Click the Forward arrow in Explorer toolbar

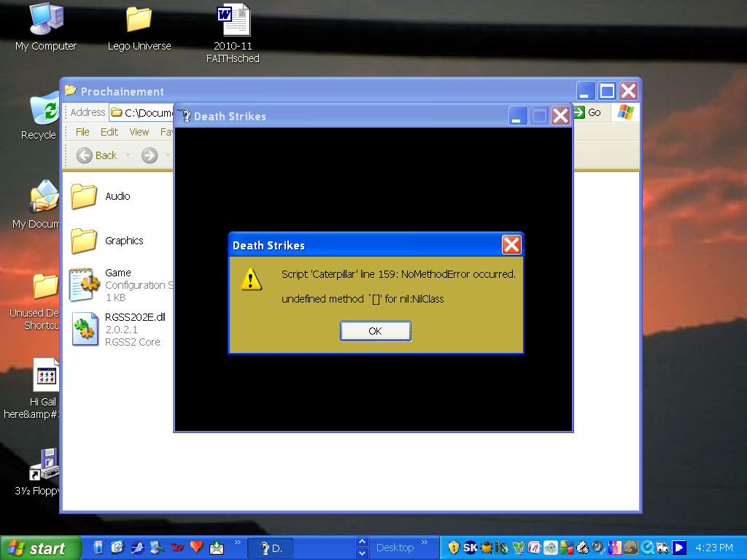point(150,155)
